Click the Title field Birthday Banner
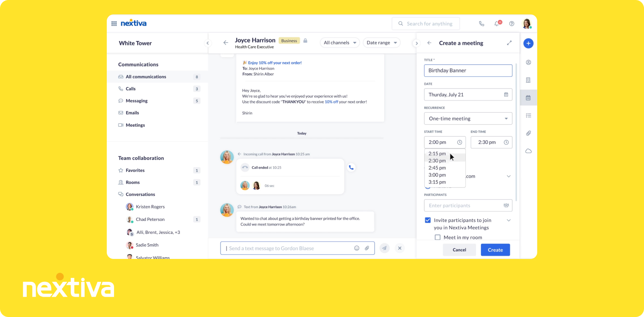644x317 pixels. [x=468, y=70]
